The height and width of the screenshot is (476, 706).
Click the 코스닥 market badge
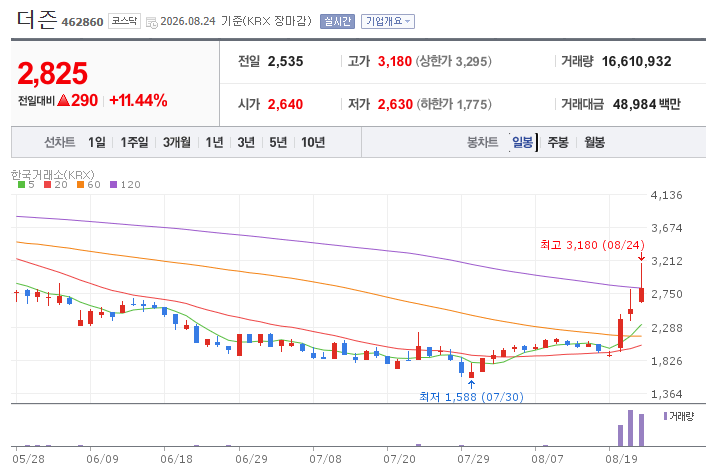click(x=124, y=21)
